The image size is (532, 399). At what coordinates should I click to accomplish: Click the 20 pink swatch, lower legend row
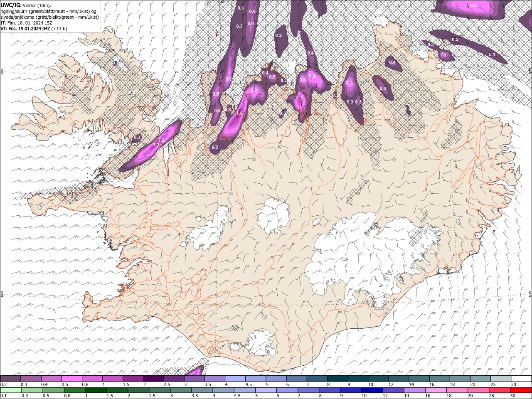click(479, 390)
